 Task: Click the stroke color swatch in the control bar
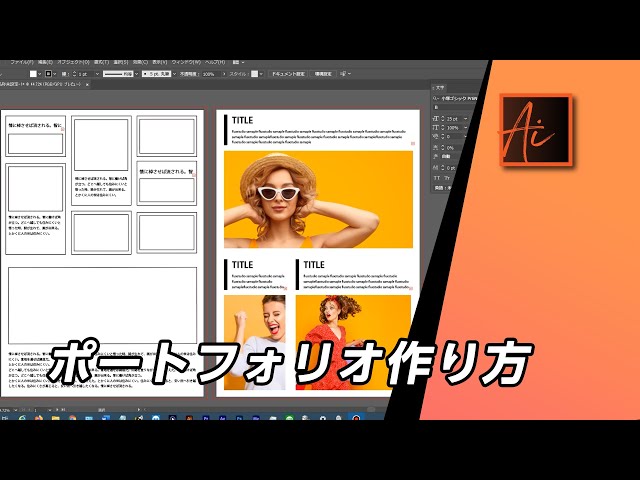tap(49, 74)
